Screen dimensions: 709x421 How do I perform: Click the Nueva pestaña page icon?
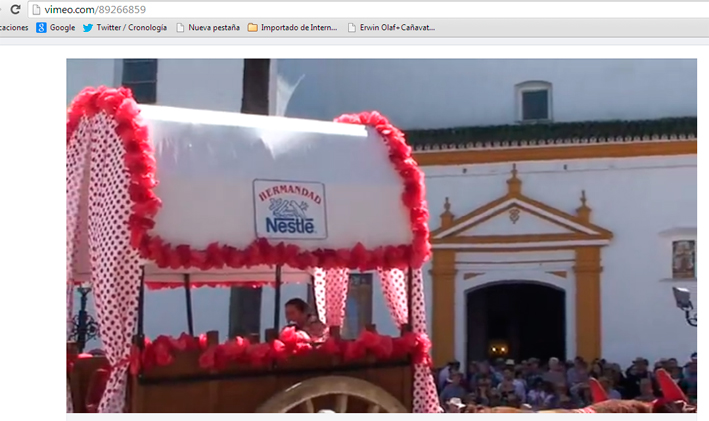point(180,27)
